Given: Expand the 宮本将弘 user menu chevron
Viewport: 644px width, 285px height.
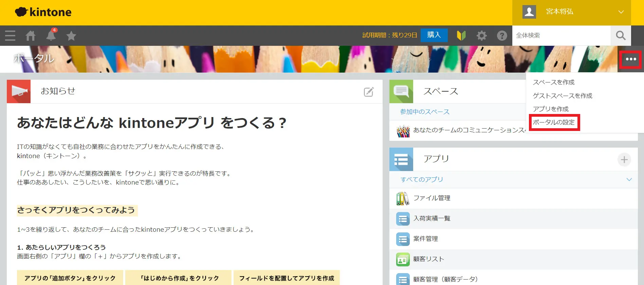Looking at the screenshot, I should pyautogui.click(x=621, y=12).
